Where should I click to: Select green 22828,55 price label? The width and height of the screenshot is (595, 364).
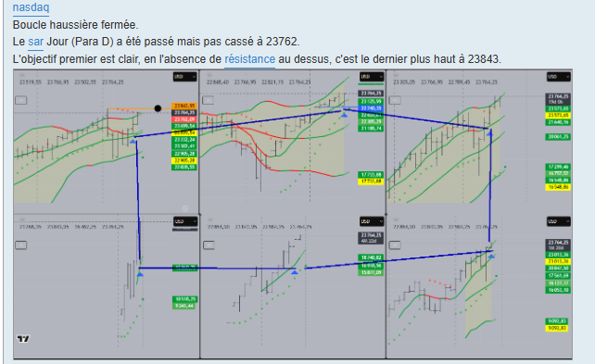[x=184, y=168]
